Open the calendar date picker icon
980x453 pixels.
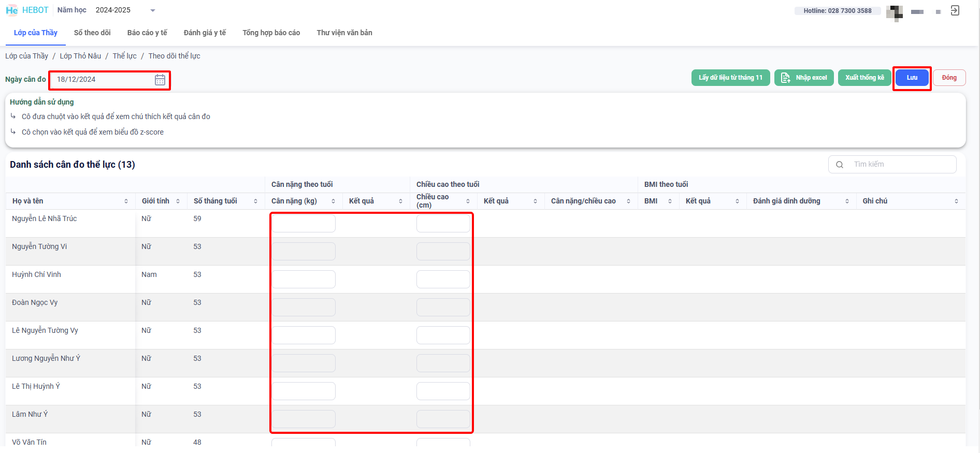tap(160, 80)
